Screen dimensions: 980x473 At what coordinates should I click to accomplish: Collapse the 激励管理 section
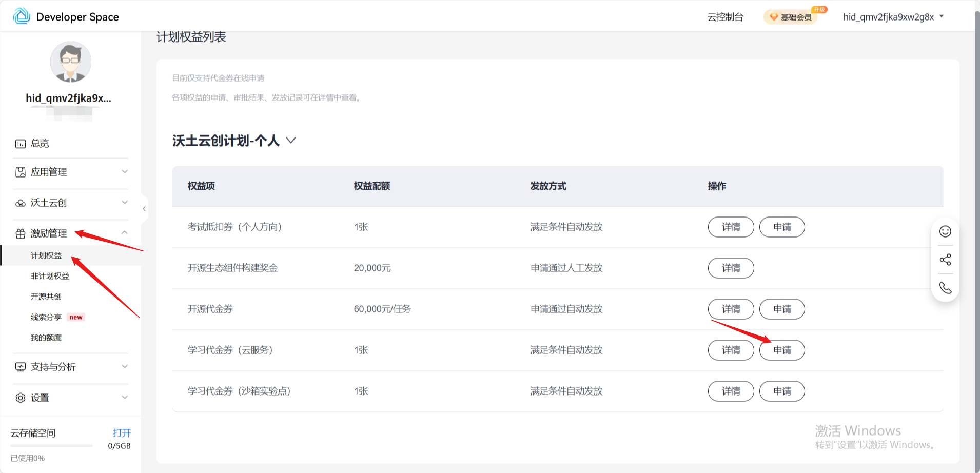(x=70, y=233)
